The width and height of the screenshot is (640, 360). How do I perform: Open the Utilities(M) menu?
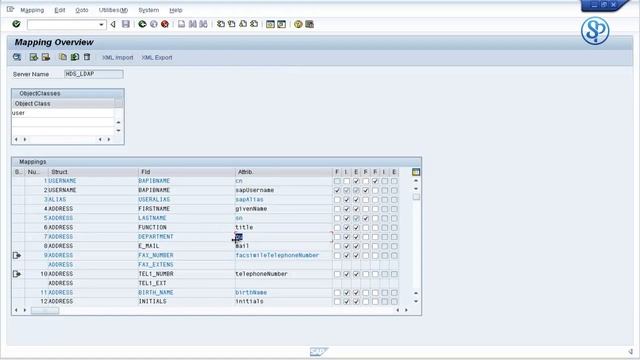(113, 10)
